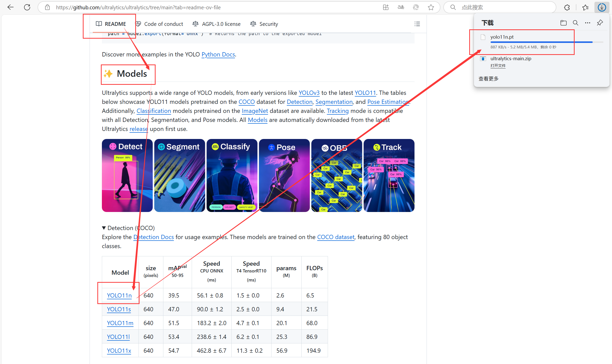Pin the downloads panel
The height and width of the screenshot is (364, 612).
pos(600,23)
